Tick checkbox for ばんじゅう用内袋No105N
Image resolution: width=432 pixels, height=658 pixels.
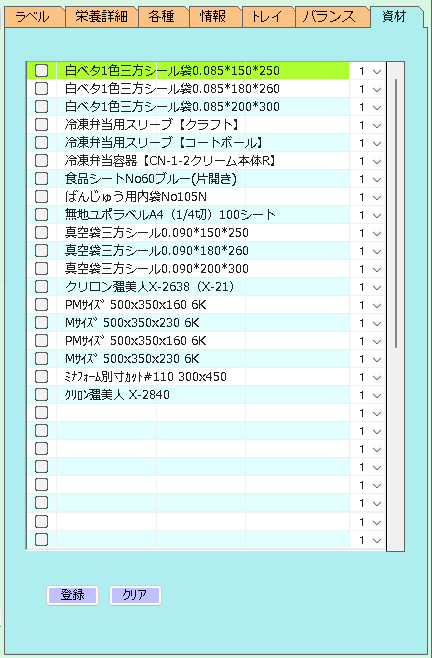pyautogui.click(x=41, y=196)
